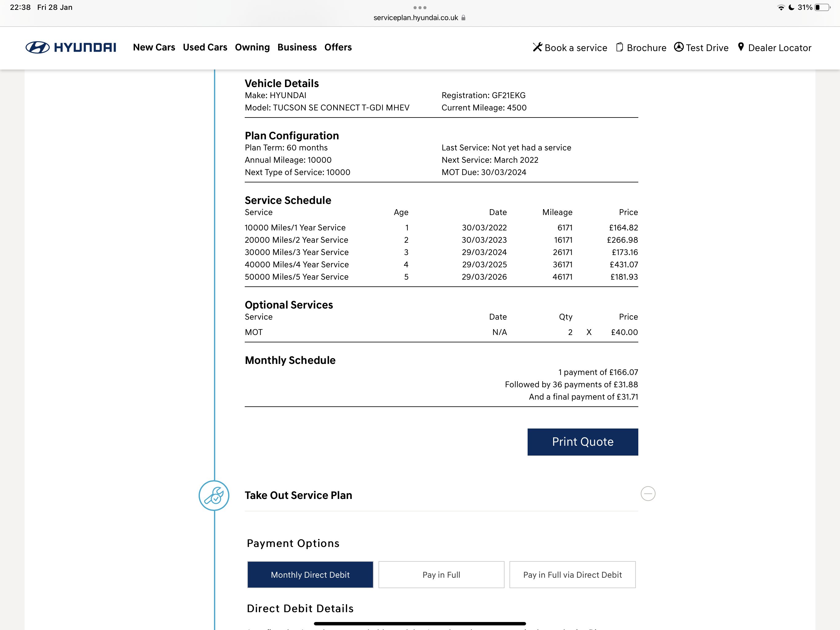Click the £164.82 price value
840x630 pixels.
point(624,228)
